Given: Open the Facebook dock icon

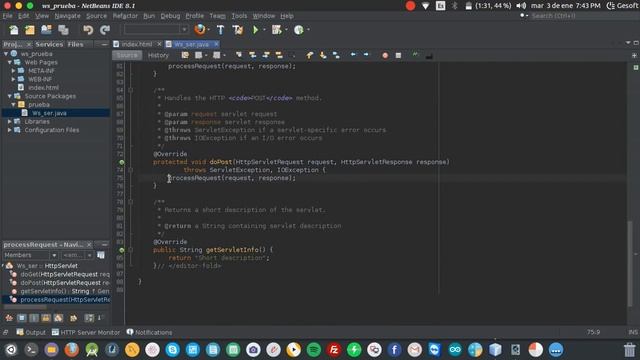Looking at the screenshot, I should click(x=394, y=350).
